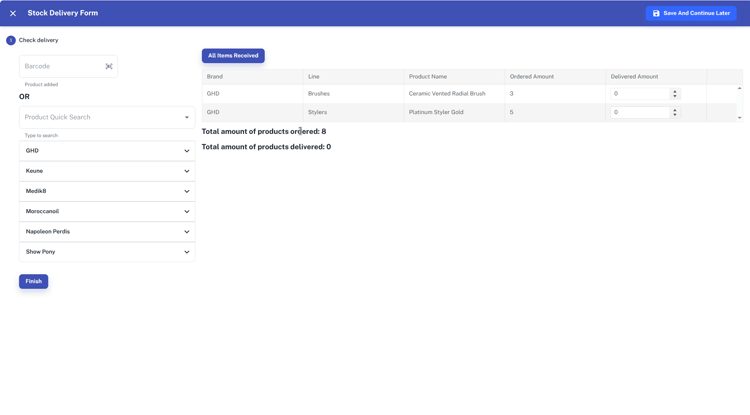Close the Stock Delivery Form

click(13, 13)
